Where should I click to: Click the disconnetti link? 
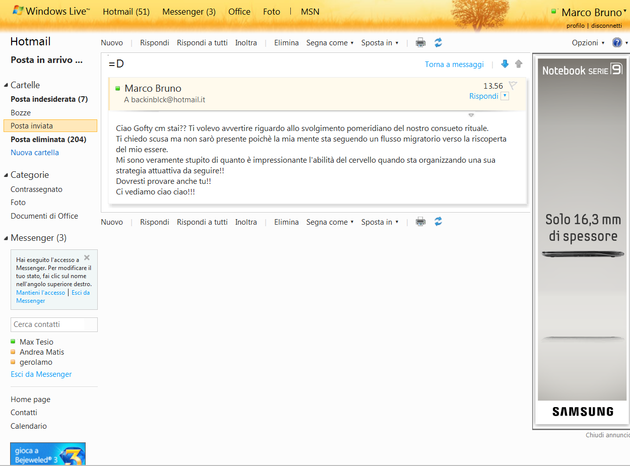(606, 25)
